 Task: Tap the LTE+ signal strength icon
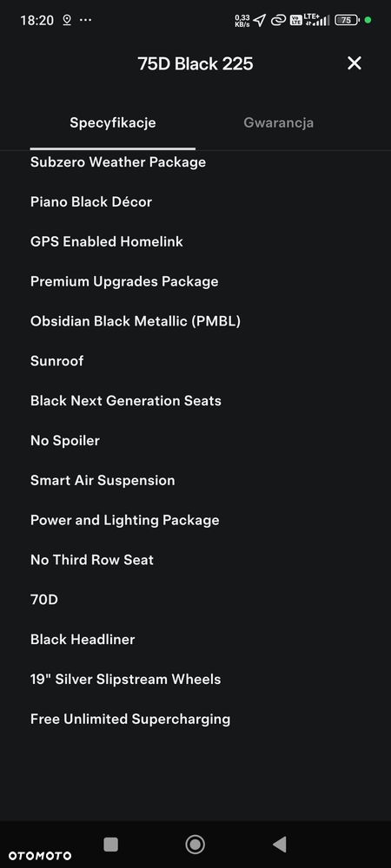(x=317, y=21)
